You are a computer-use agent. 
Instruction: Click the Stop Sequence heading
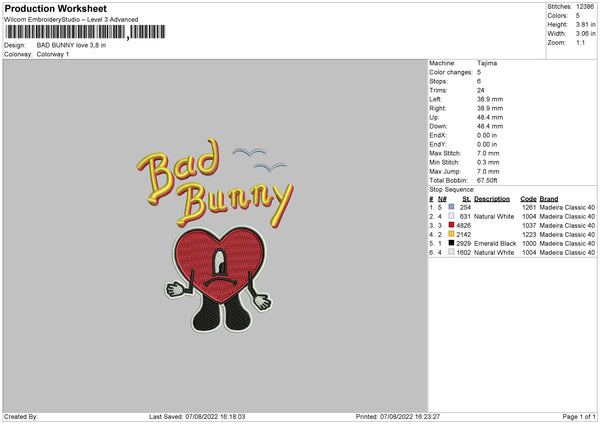coord(452,190)
